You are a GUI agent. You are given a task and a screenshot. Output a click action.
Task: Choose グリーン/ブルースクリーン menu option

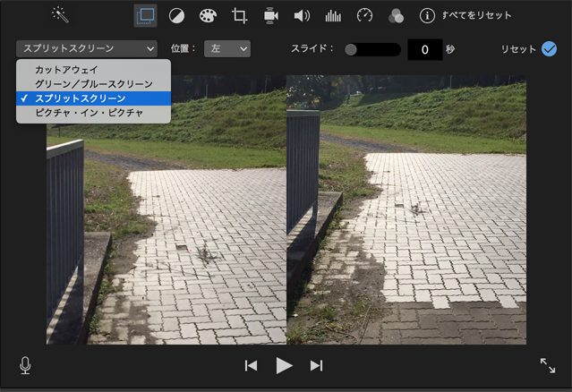[x=93, y=84]
